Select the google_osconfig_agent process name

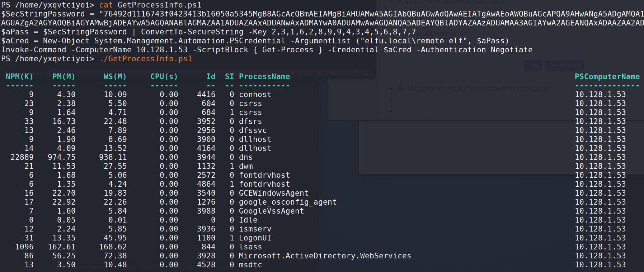pos(288,202)
